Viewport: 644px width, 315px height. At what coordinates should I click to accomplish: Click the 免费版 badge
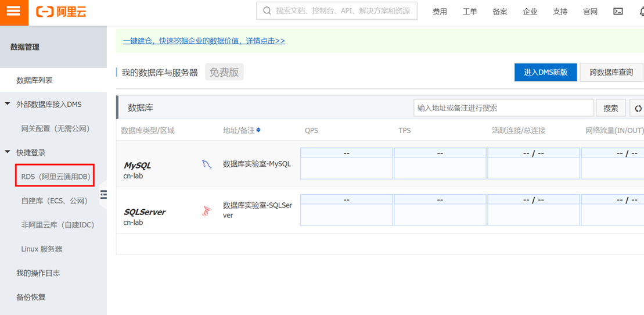pyautogui.click(x=224, y=72)
